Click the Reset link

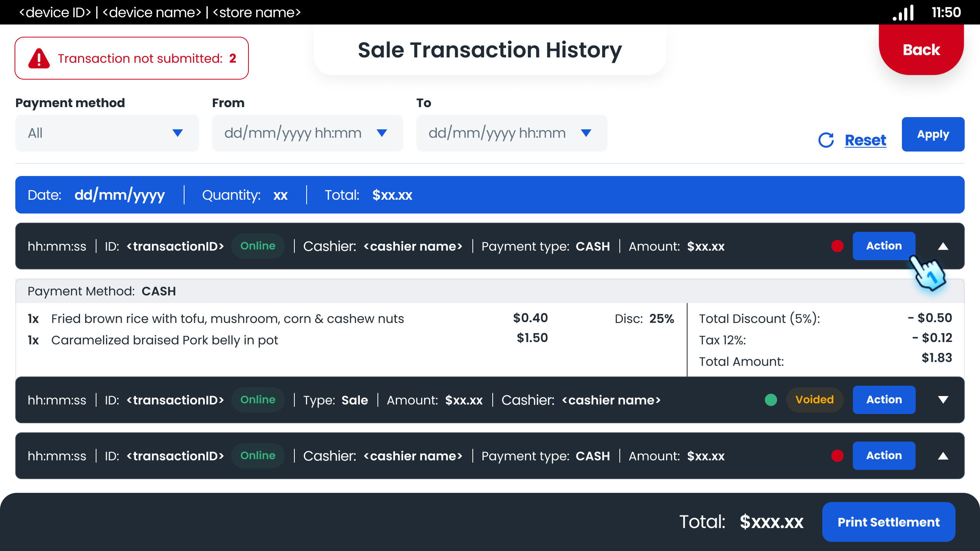866,140
